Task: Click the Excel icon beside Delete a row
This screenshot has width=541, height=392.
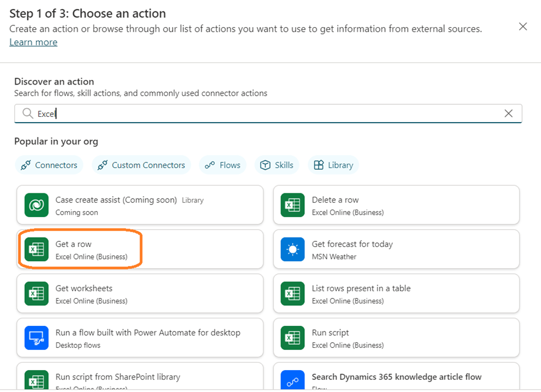Action: coord(293,205)
